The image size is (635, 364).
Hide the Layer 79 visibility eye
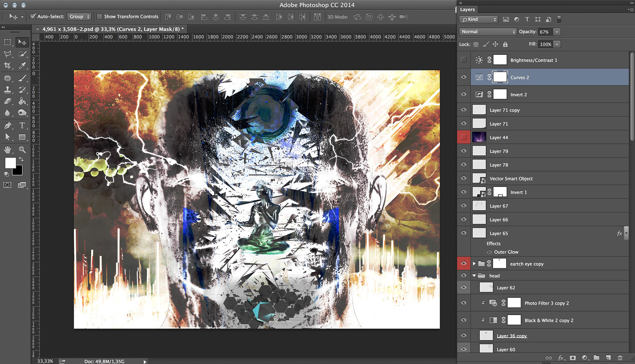click(x=464, y=151)
